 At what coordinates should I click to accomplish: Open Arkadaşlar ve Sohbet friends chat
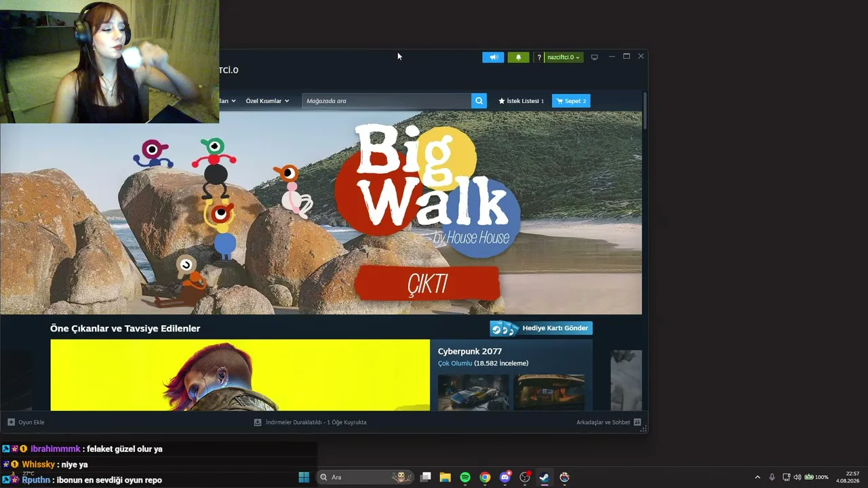[x=608, y=422]
